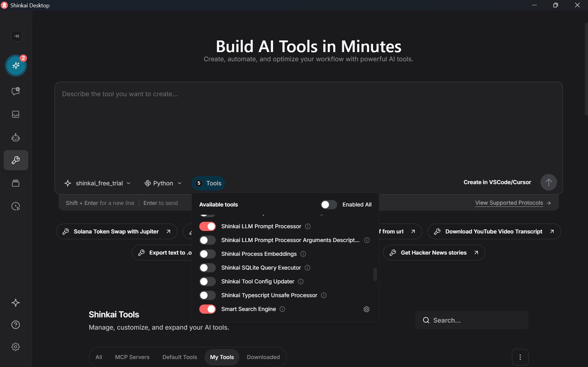Image resolution: width=588 pixels, height=367 pixels.
Task: Collapse the sidebar using the arrow icon
Action: click(x=16, y=36)
